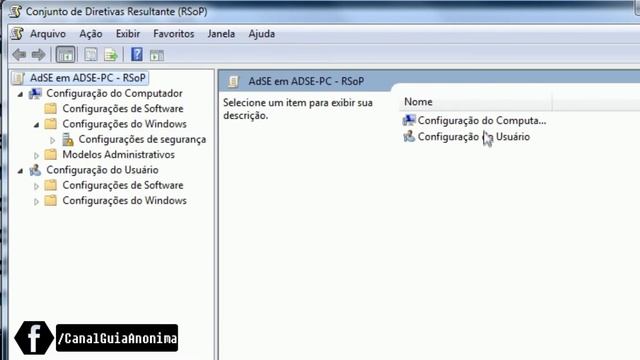Open the Ação menu
The image size is (640, 360).
[x=91, y=34]
